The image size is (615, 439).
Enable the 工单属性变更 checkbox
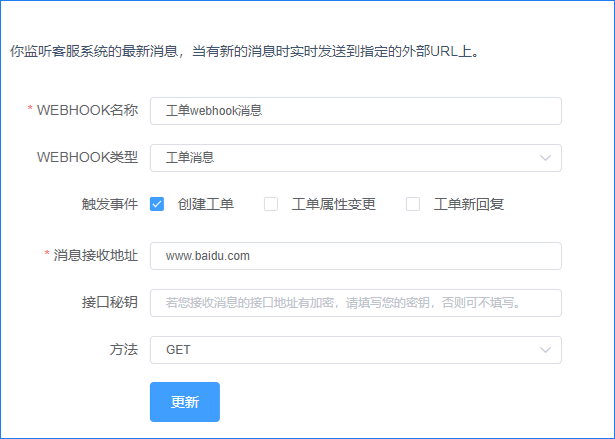(271, 205)
